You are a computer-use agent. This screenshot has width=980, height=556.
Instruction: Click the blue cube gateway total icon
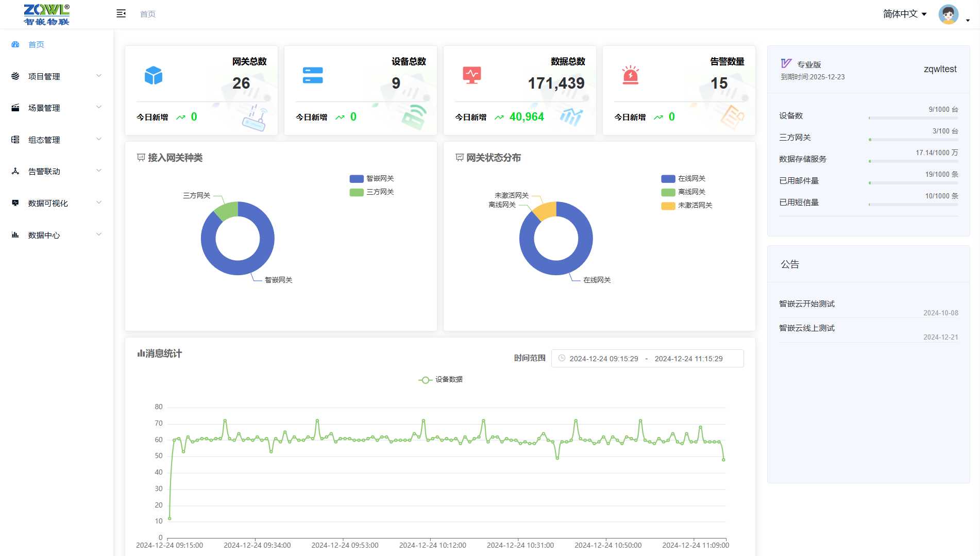click(154, 76)
